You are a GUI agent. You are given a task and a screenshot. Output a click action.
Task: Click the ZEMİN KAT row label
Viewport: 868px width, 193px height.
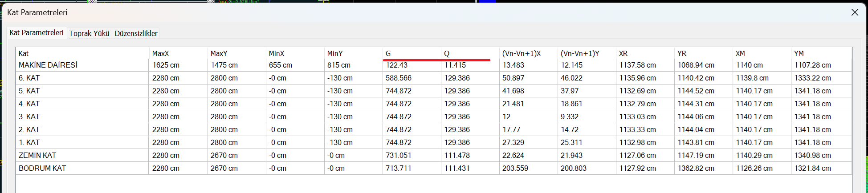tap(37, 156)
